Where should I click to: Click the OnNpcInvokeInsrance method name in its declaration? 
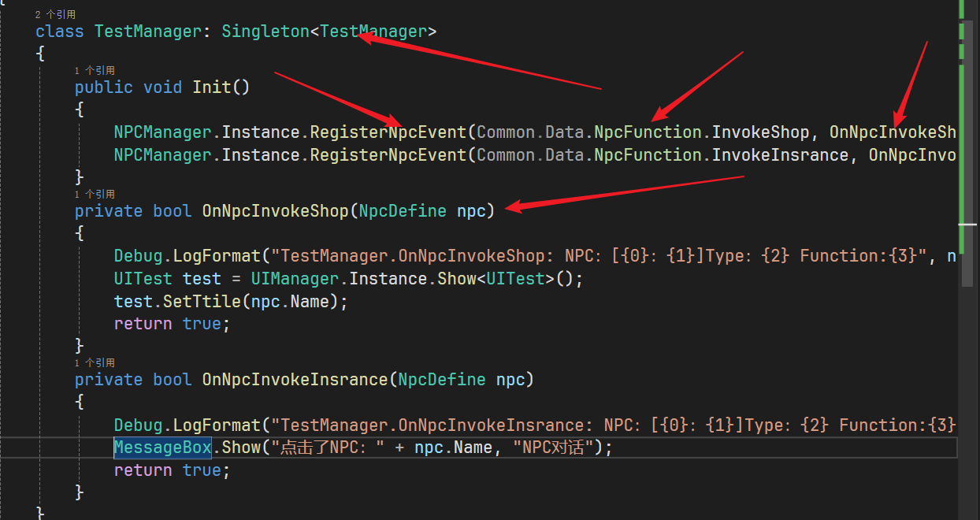click(295, 381)
